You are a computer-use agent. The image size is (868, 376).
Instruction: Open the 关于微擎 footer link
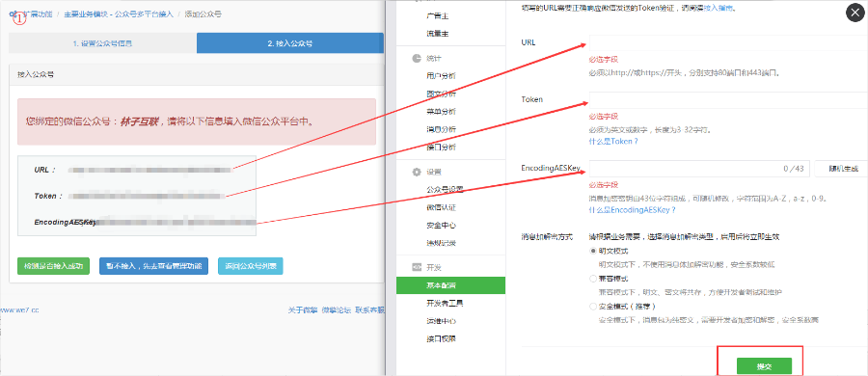pos(303,310)
